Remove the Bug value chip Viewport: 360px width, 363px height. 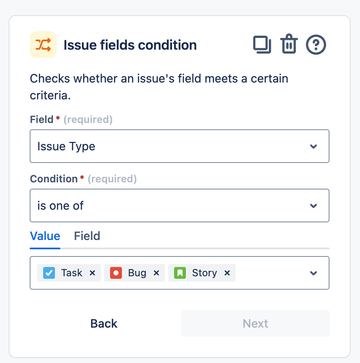[156, 273]
